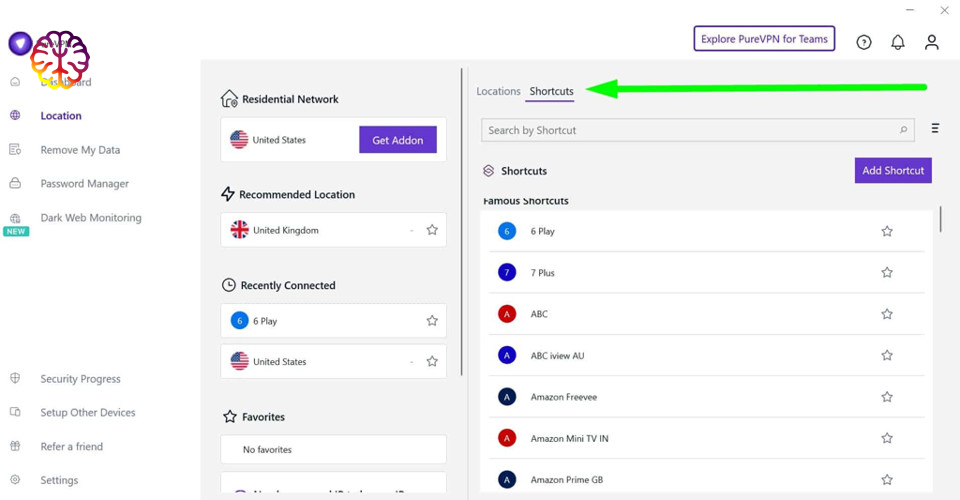Favorite recently connected 6 Play star
The image size is (960, 500).
432,320
